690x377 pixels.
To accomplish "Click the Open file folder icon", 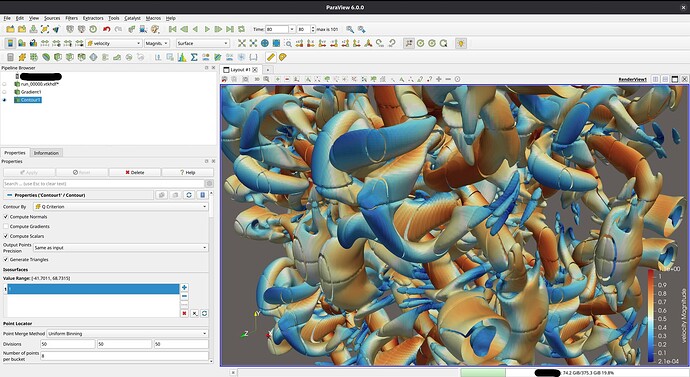I will [x=10, y=29].
